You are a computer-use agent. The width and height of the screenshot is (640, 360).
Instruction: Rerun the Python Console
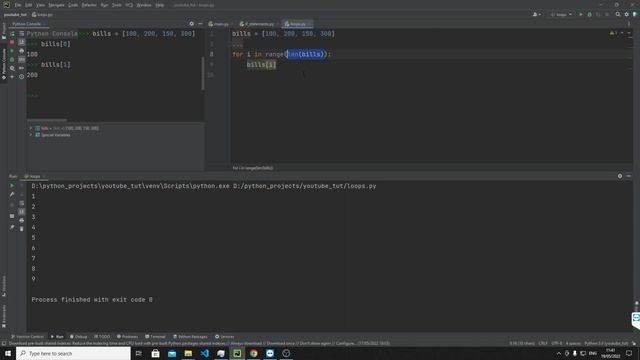click(12, 34)
